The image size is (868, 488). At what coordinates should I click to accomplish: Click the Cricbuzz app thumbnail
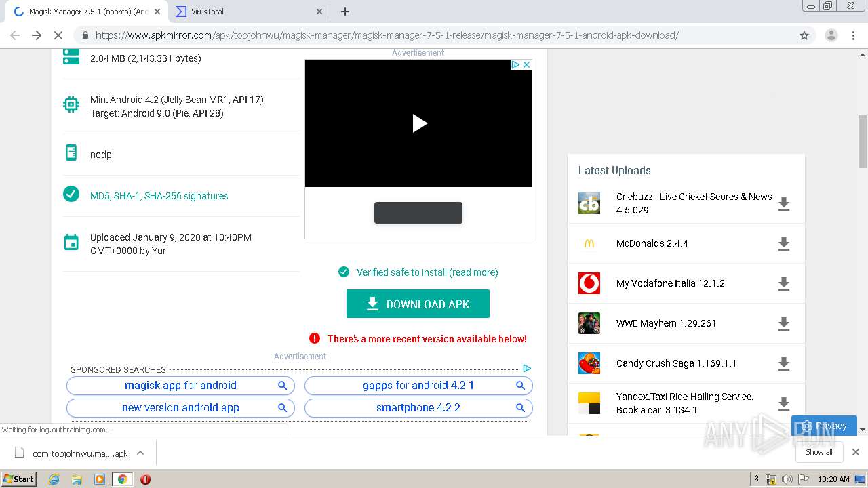589,203
